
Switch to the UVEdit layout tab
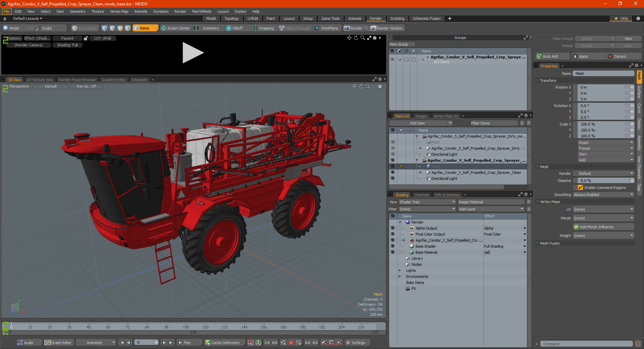[x=253, y=18]
